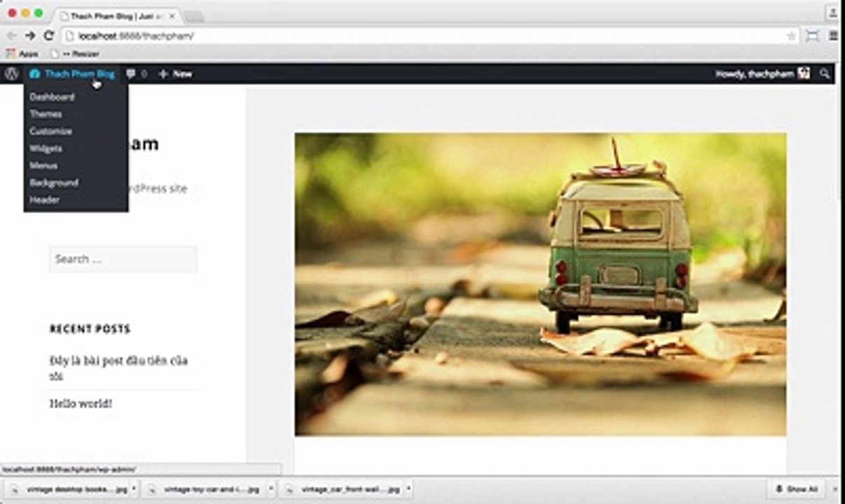The height and width of the screenshot is (504, 845).
Task: Click the browser forward arrow
Action: (30, 35)
